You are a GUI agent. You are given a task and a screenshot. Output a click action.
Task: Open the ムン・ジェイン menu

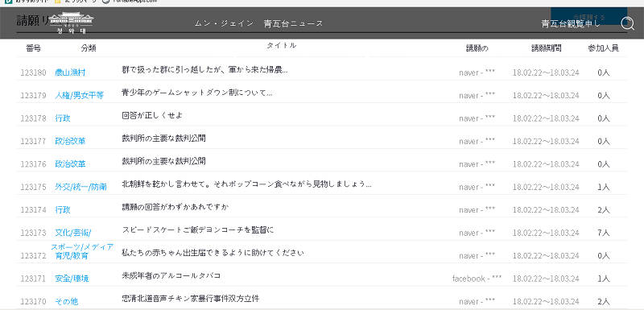tap(224, 23)
